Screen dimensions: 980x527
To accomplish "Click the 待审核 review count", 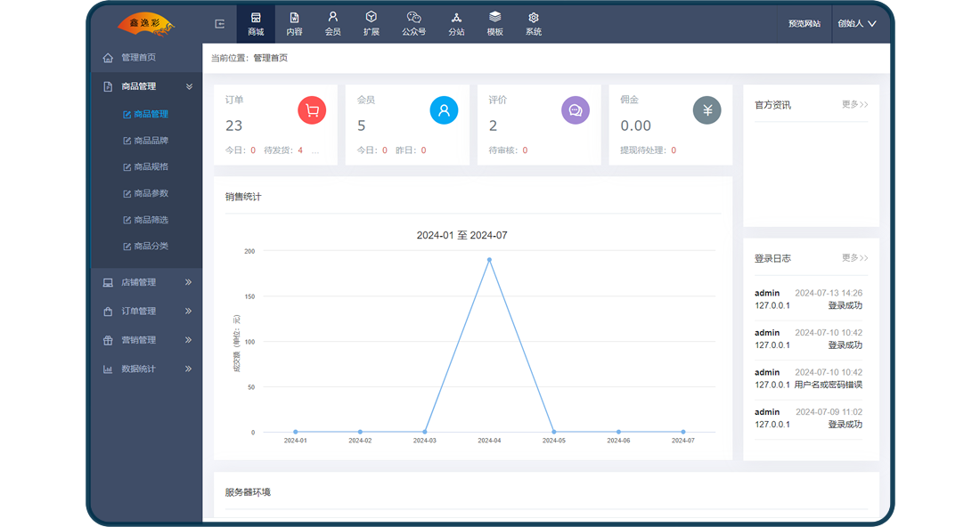I will 525,150.
